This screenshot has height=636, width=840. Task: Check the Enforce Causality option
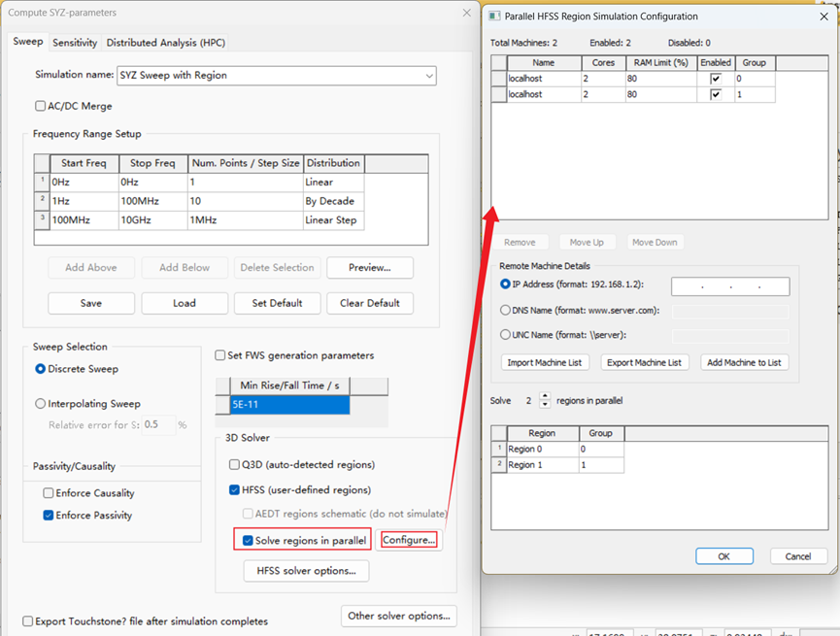click(49, 493)
